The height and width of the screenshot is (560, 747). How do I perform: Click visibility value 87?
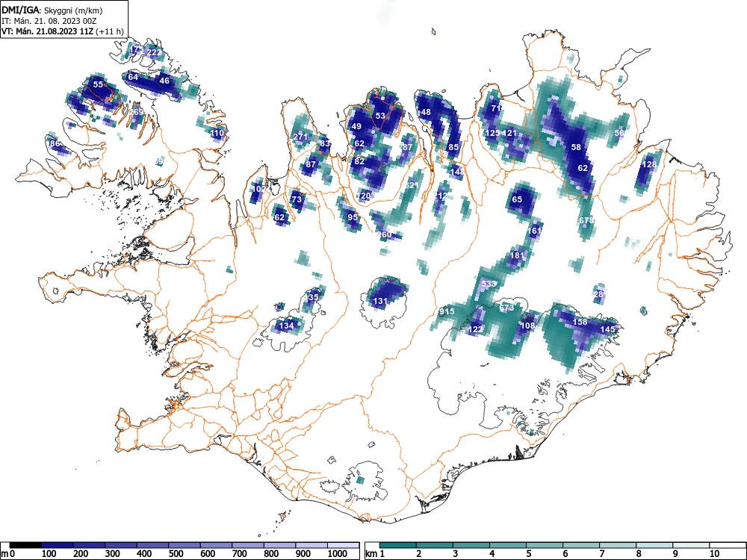(x=311, y=164)
